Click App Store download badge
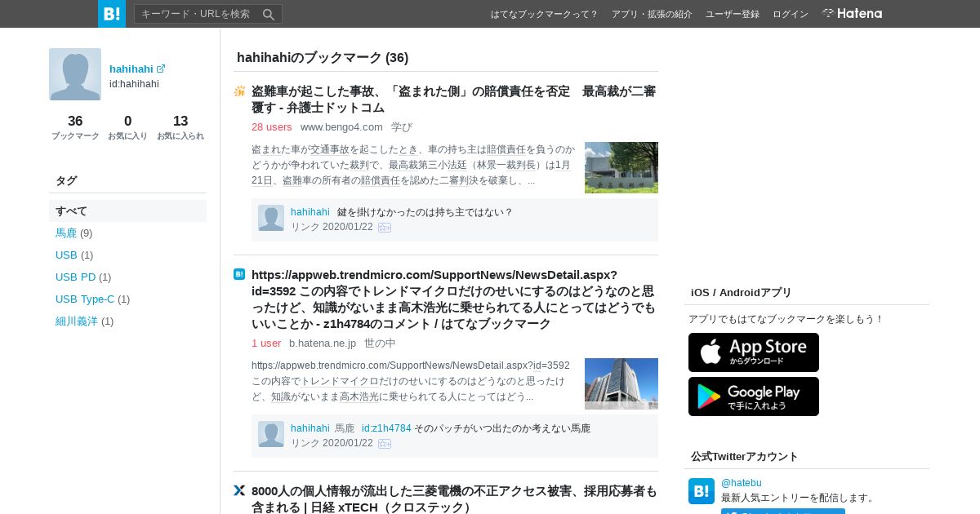Image resolution: width=980 pixels, height=514 pixels. tap(754, 352)
